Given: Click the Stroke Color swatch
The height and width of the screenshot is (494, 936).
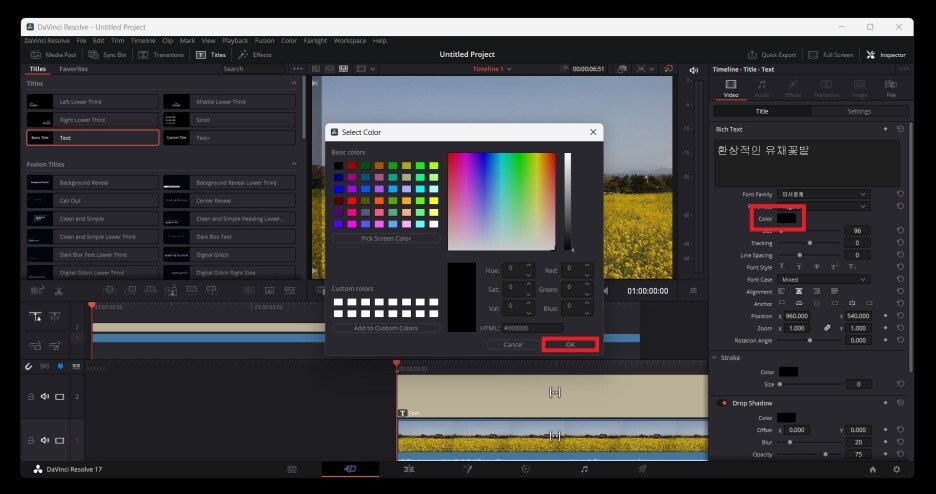Looking at the screenshot, I should 788,372.
